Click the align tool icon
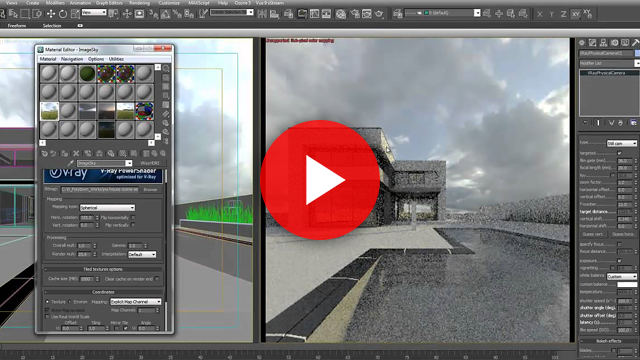 [274, 14]
